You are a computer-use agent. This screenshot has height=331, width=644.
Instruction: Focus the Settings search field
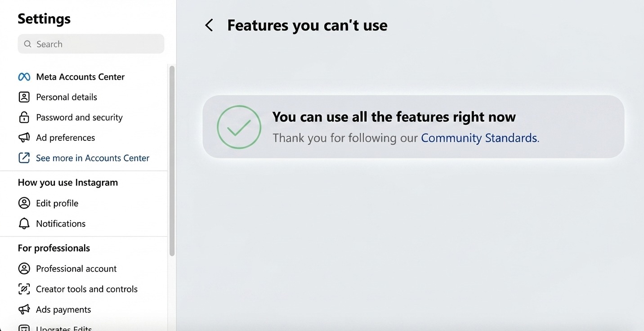[x=91, y=44]
